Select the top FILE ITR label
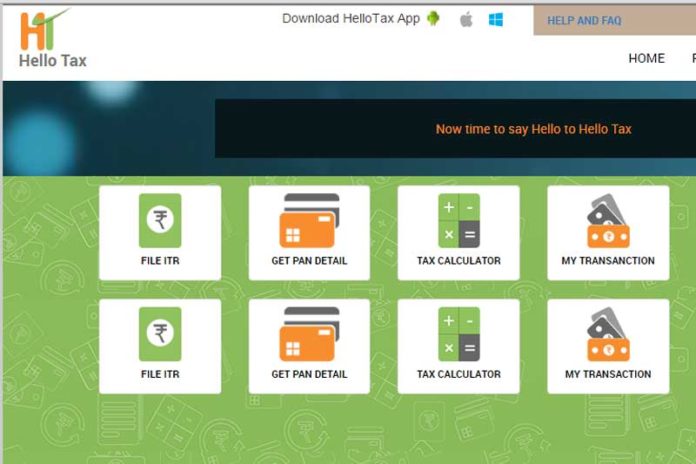 pos(160,261)
